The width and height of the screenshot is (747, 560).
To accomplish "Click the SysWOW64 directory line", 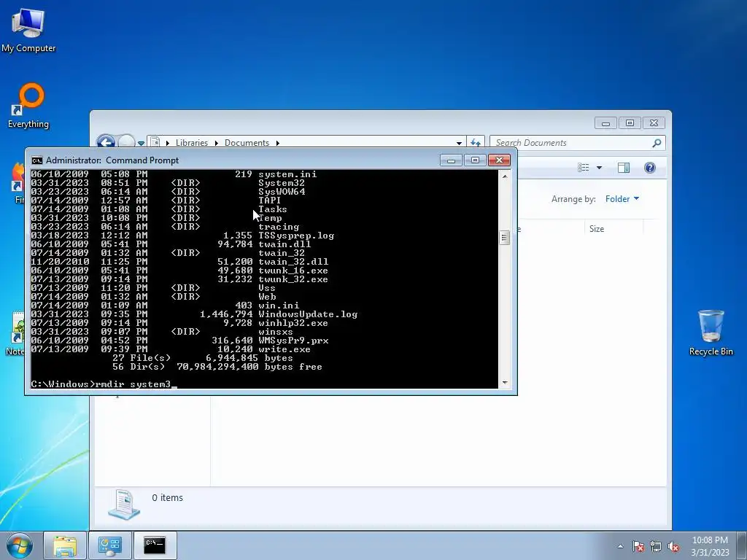I will pyautogui.click(x=169, y=192).
